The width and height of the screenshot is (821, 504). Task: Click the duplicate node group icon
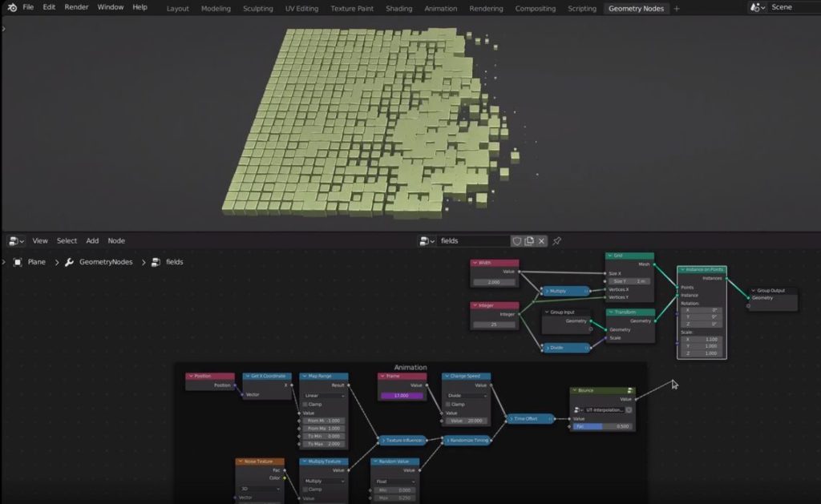coord(528,240)
